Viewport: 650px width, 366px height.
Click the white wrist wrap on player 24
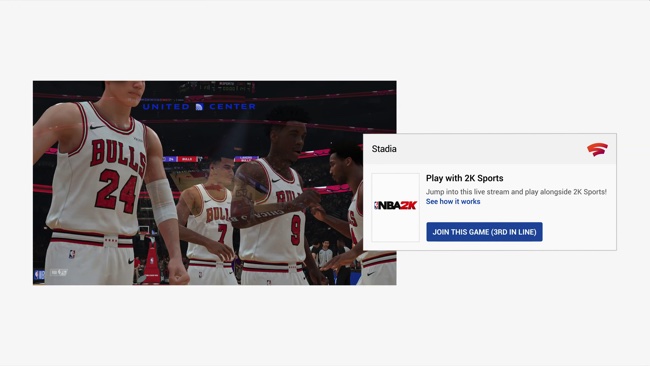click(161, 201)
